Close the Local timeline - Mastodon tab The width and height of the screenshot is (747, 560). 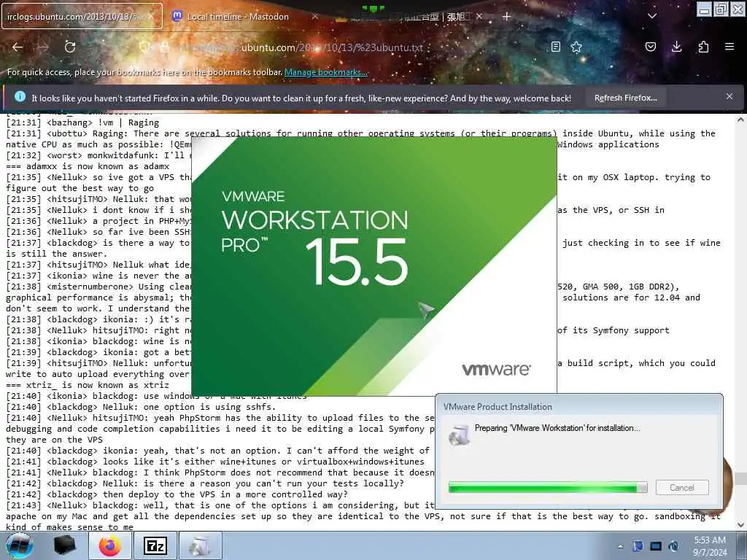click(x=315, y=16)
